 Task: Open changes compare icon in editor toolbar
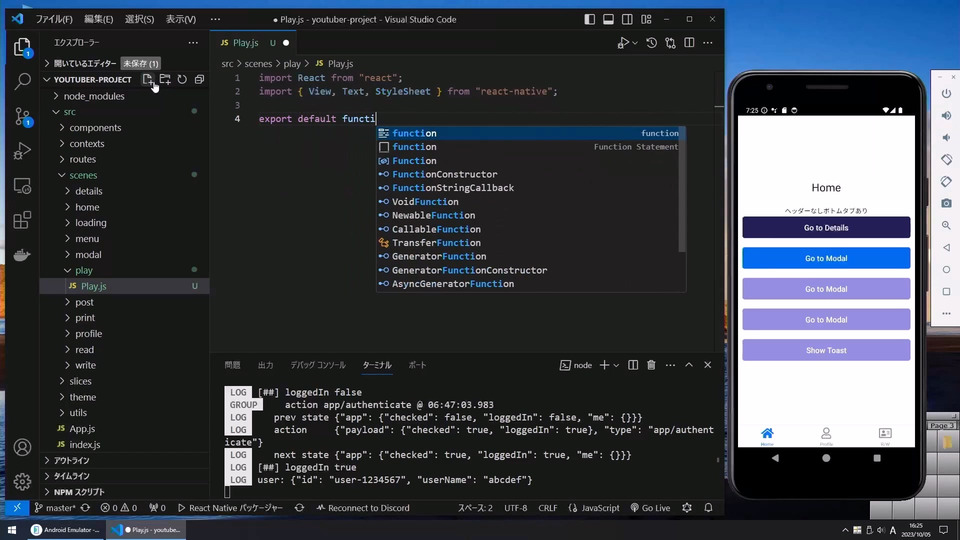[670, 43]
